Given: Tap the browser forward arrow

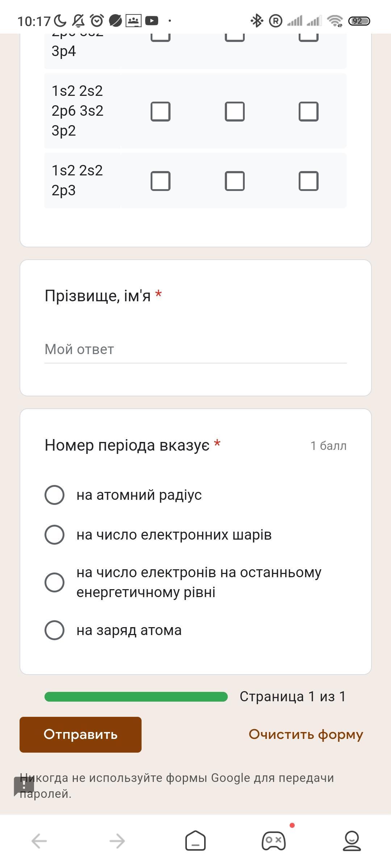Looking at the screenshot, I should 117,841.
